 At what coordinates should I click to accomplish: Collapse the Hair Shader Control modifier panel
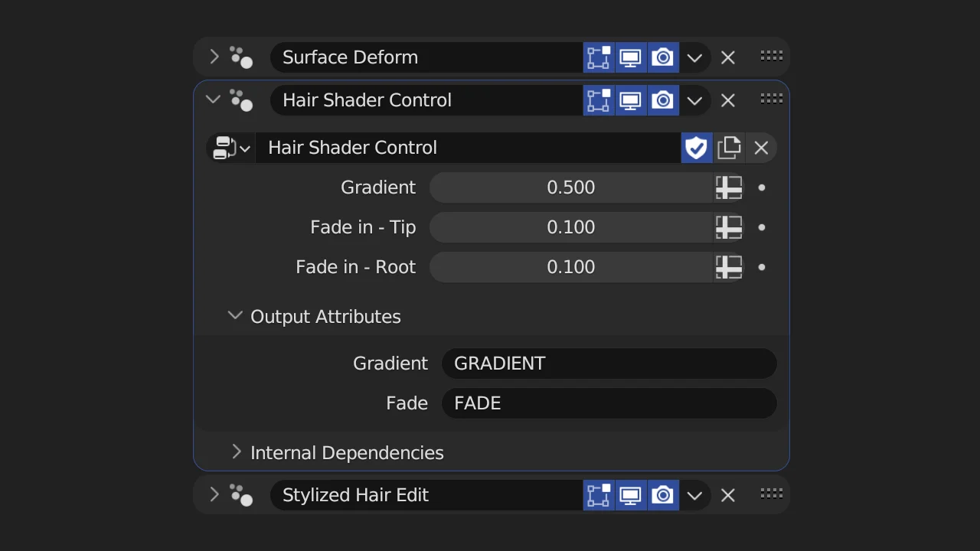(x=213, y=99)
